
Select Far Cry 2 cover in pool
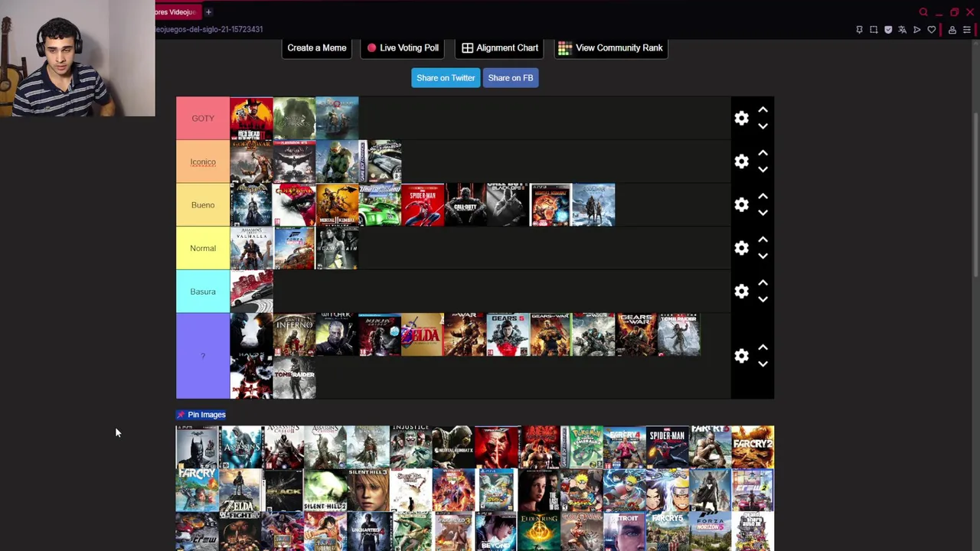(753, 447)
